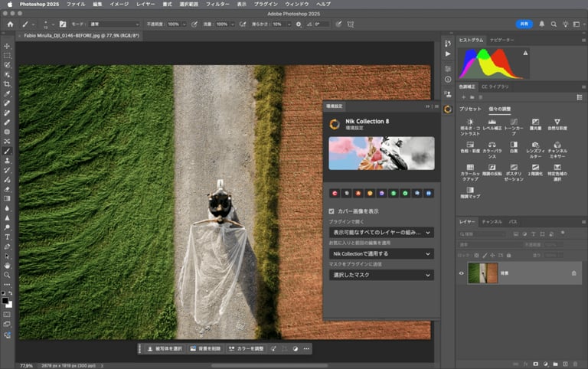The width and height of the screenshot is (588, 369).
Task: Hide the 背景 layer using the eye icon
Action: [x=461, y=273]
